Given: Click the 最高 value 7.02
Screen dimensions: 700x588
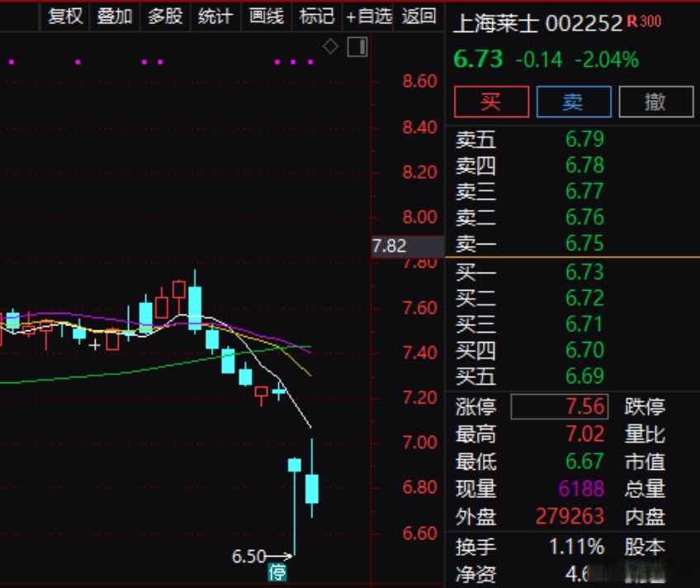Looking at the screenshot, I should pyautogui.click(x=584, y=434).
